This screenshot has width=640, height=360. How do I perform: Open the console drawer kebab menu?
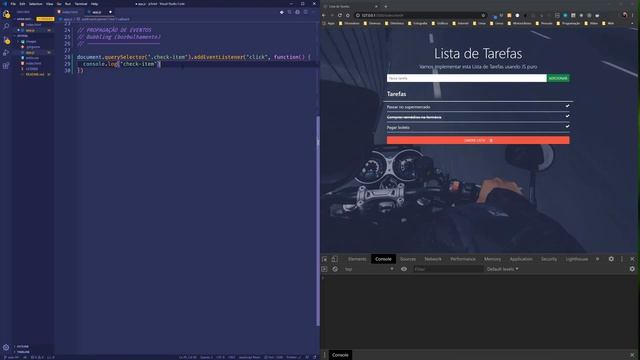click(325, 355)
